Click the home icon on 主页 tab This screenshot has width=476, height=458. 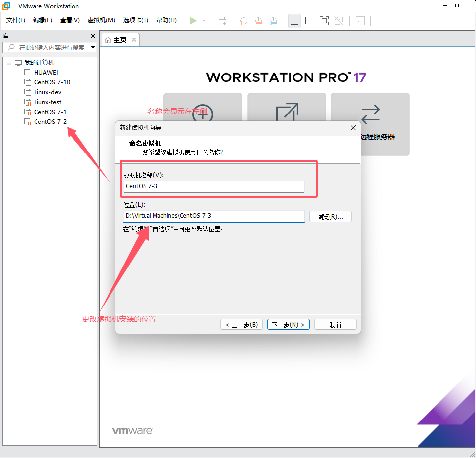(108, 40)
